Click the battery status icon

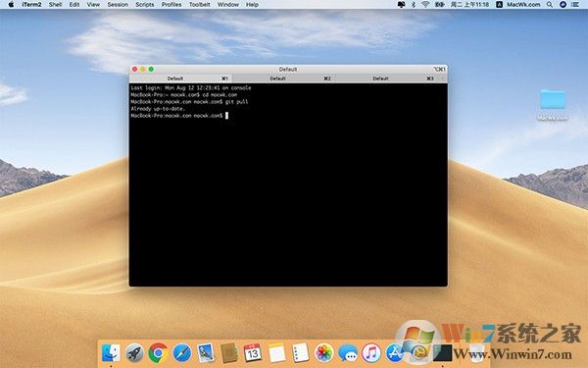pos(439,5)
